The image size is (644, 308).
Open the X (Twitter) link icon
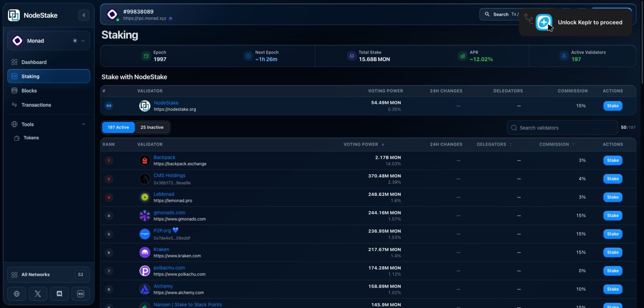pos(38,294)
